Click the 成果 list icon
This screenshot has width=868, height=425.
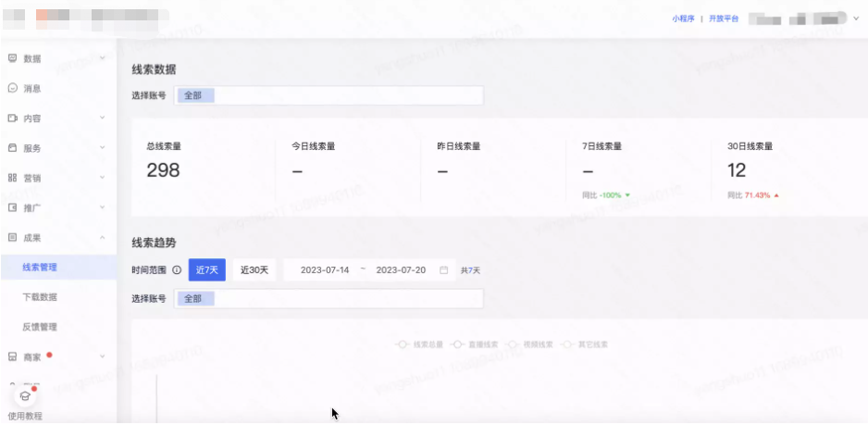point(13,238)
